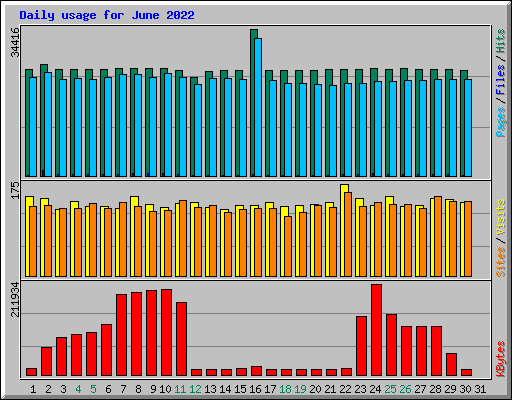Screen dimensions: 512x400
Task: Click the red KBytes bar for day 2
Action: tap(46, 362)
